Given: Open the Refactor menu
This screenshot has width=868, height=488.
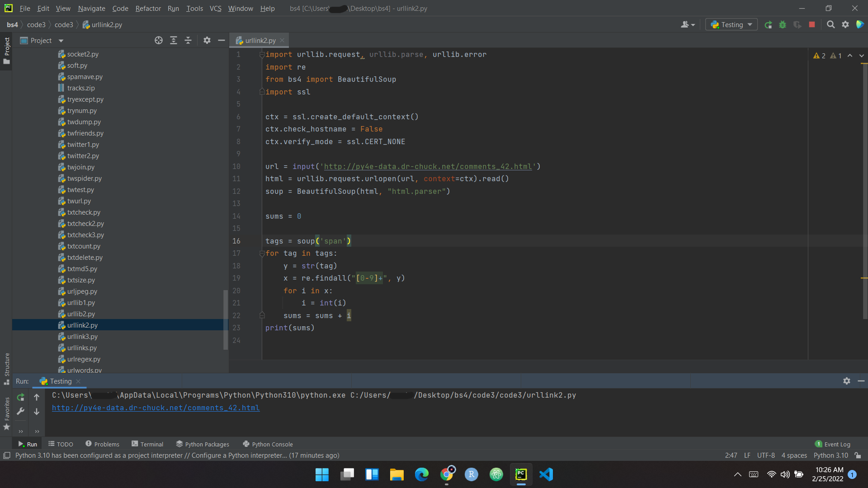Looking at the screenshot, I should point(148,8).
